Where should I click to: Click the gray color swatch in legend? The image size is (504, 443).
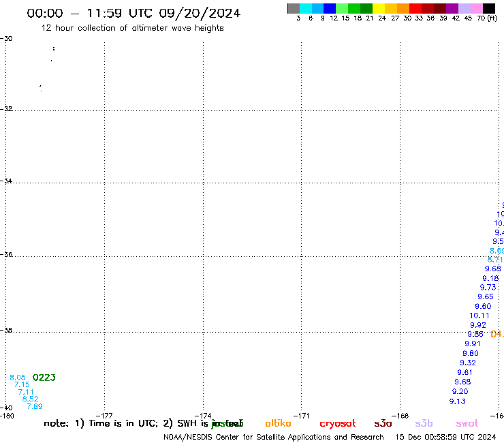[294, 8]
